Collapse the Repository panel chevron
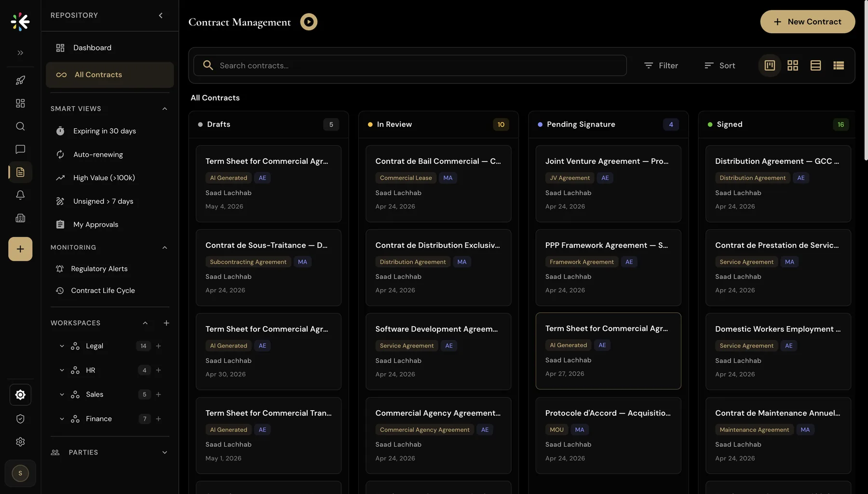Viewport: 868px width, 494px height. click(x=161, y=15)
